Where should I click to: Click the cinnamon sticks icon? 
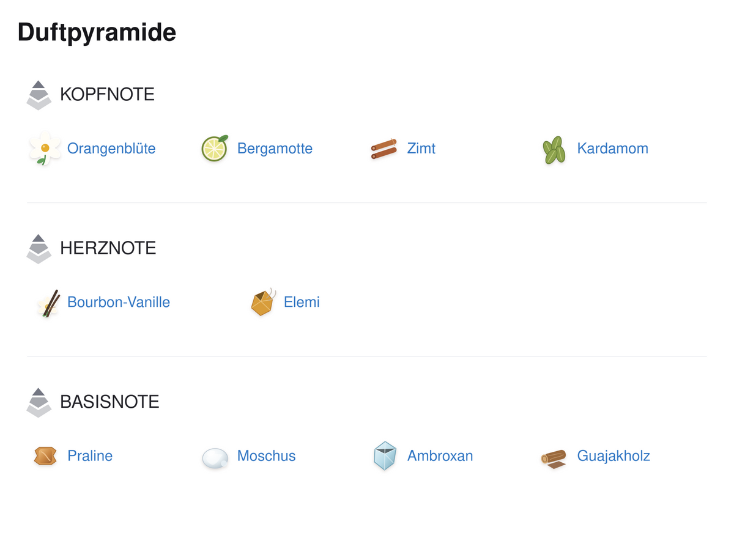click(384, 149)
